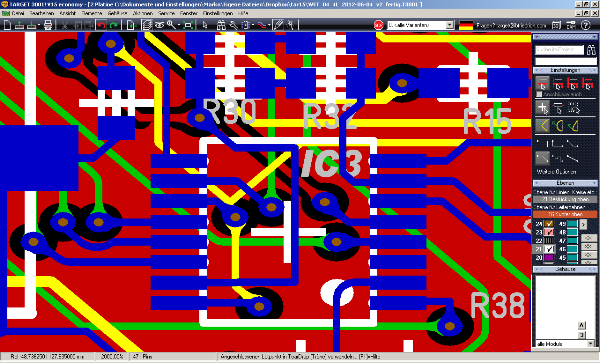
Task: Select the magnifier zoom tool
Action: coord(171,25)
